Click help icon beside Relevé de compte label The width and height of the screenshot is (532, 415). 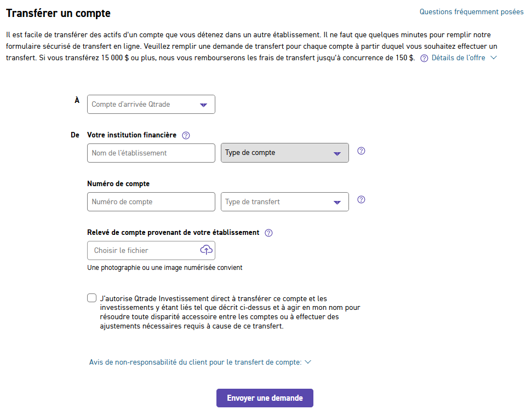tap(268, 233)
